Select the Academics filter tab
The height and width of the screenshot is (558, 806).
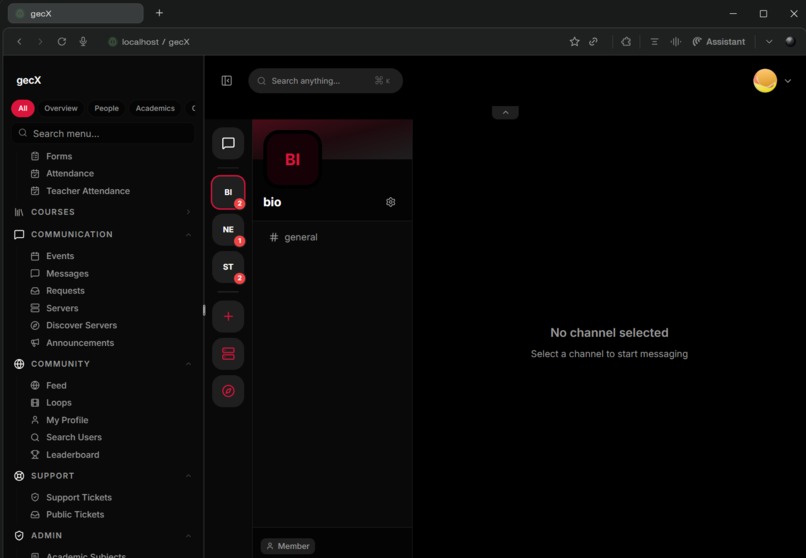coord(155,108)
